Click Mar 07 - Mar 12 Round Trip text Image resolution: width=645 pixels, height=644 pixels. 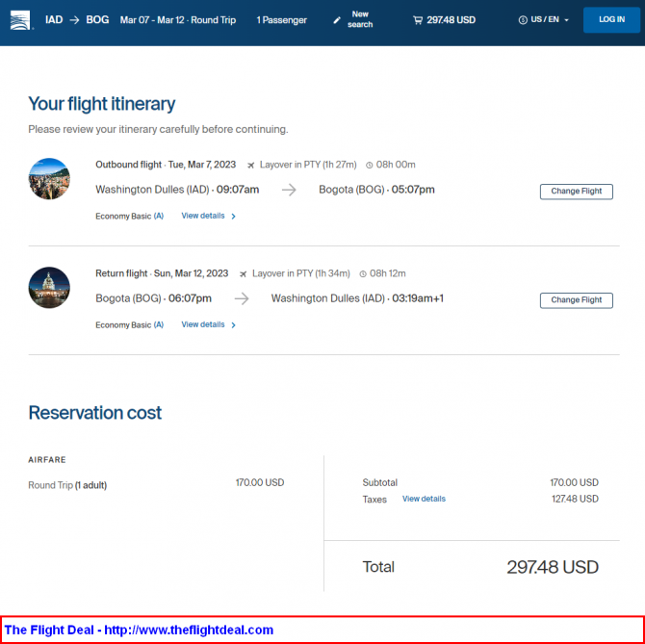pos(178,20)
